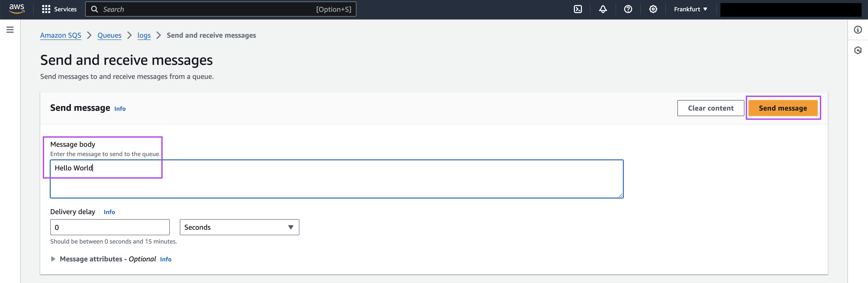Click the Delivery delay number field
Viewport: 868px width, 283px height.
110,227
